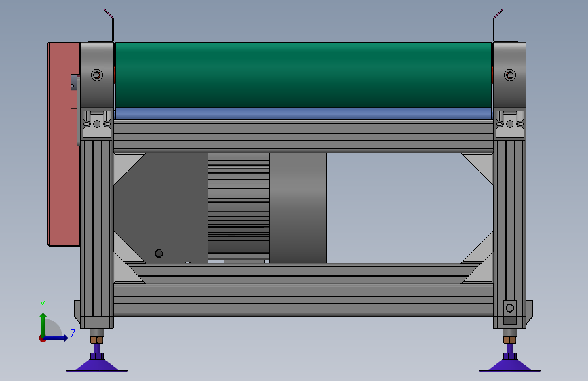Select the square block with hole on right leg

tap(509, 312)
